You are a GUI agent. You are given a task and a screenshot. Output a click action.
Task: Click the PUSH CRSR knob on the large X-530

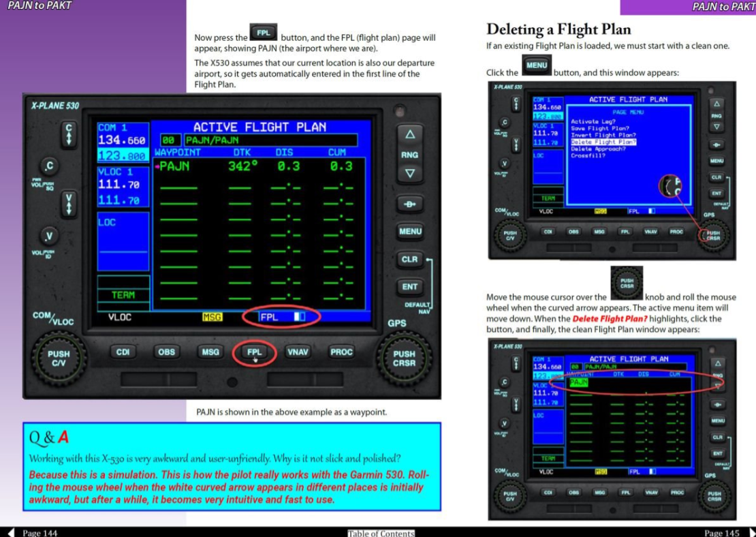point(404,358)
